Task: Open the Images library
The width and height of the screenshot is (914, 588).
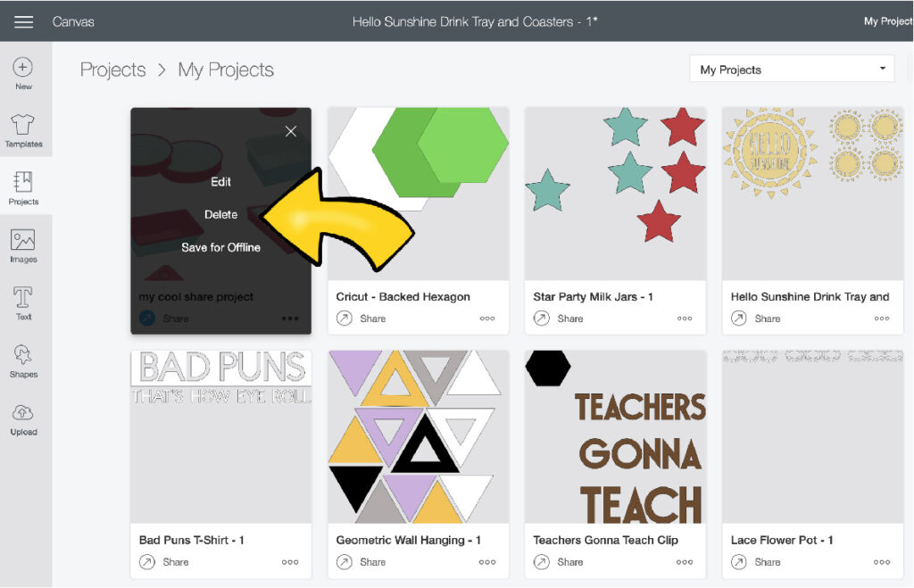Action: pos(23,246)
